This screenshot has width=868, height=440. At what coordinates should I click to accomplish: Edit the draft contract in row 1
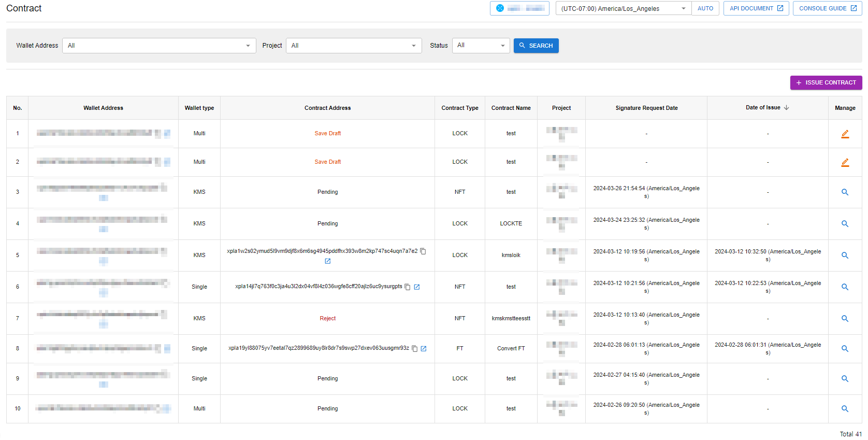click(845, 134)
